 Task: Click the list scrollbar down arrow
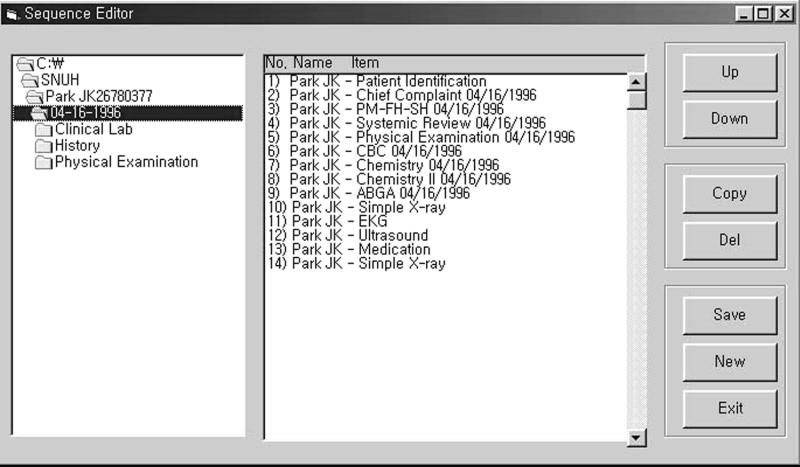[636, 437]
